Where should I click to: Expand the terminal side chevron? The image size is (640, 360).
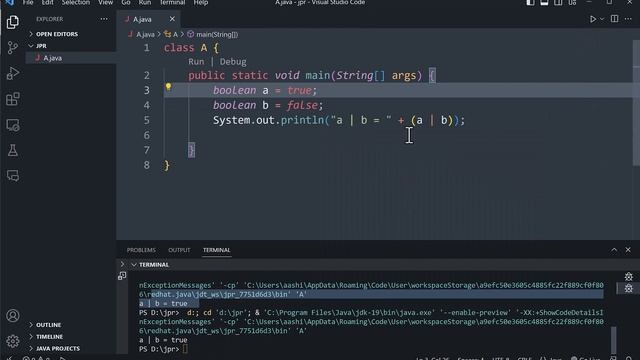pyautogui.click(x=122, y=264)
